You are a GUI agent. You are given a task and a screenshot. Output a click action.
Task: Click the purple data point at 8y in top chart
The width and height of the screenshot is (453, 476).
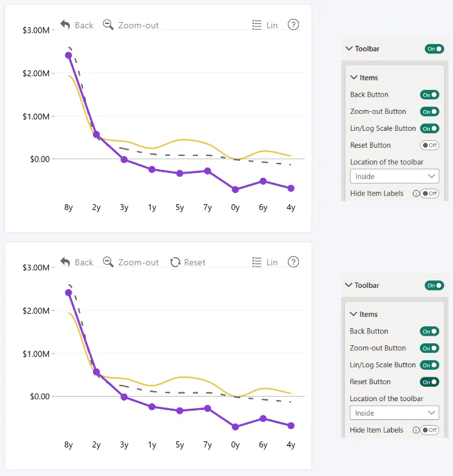(68, 55)
